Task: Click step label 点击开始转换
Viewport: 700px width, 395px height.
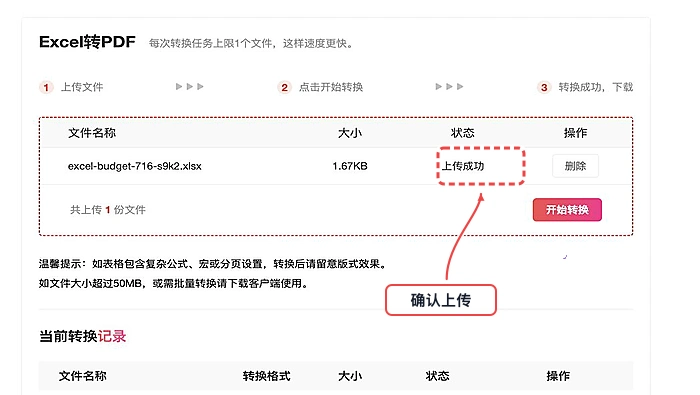Action: 331,87
